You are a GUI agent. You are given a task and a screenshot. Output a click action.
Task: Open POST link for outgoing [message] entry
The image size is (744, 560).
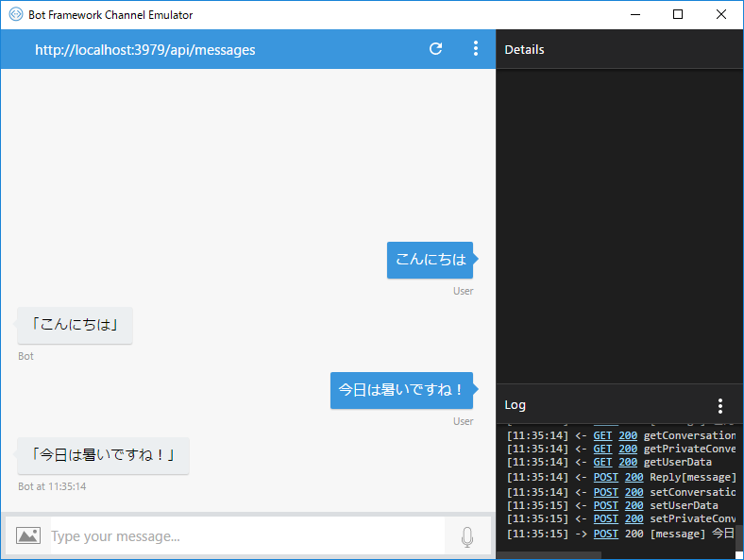pos(606,535)
